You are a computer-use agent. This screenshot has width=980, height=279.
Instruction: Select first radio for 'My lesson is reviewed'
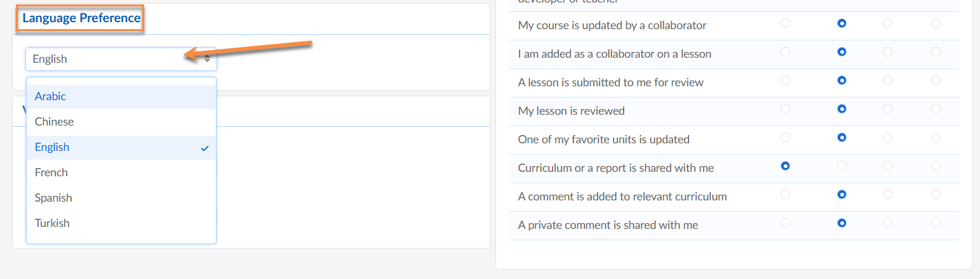[786, 109]
